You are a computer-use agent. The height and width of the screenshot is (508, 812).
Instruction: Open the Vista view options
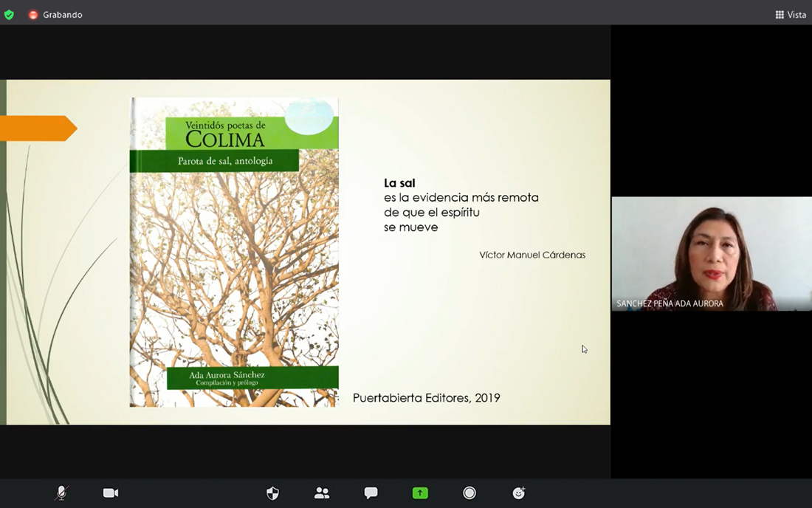click(x=791, y=15)
